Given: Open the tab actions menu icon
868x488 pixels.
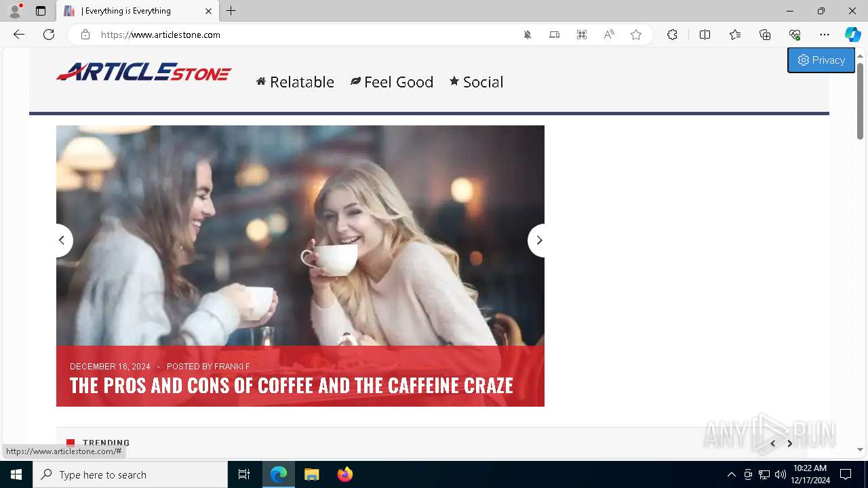Looking at the screenshot, I should [41, 11].
